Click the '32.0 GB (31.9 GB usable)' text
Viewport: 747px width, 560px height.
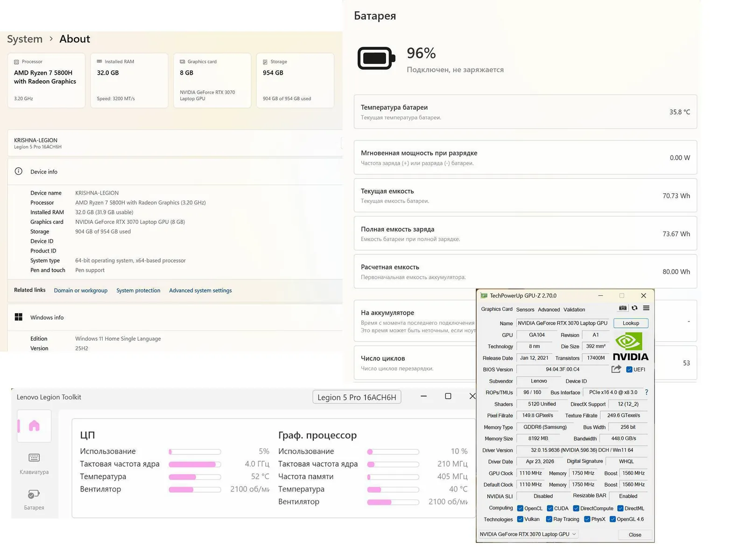coord(104,212)
